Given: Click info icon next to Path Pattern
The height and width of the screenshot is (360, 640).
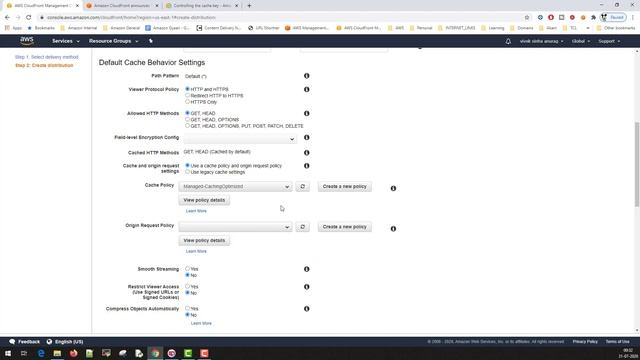Looking at the screenshot, I should point(307,76).
